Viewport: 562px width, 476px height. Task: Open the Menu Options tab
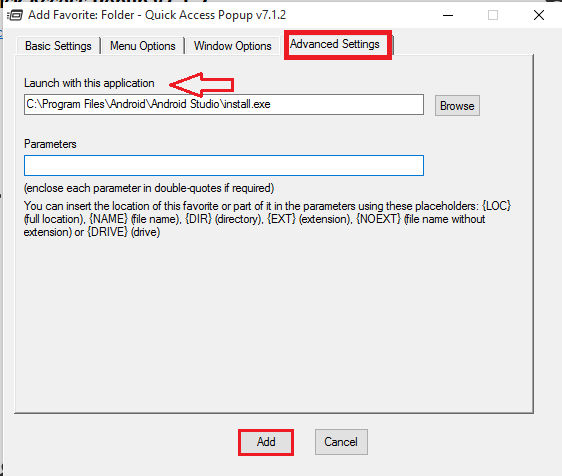[142, 46]
